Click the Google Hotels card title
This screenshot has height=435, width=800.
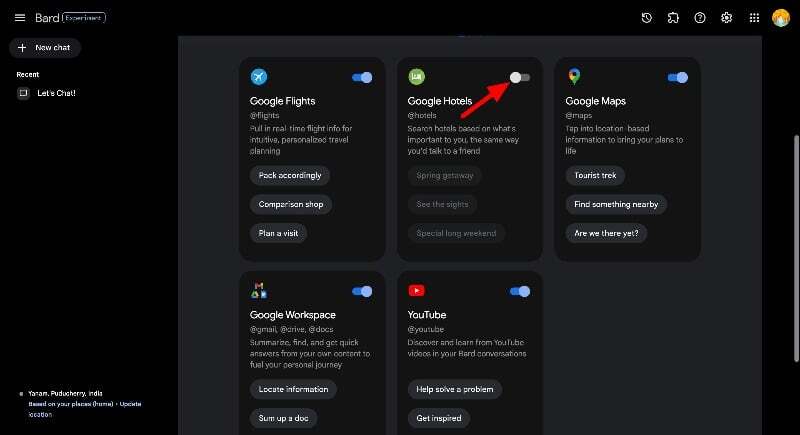[439, 101]
